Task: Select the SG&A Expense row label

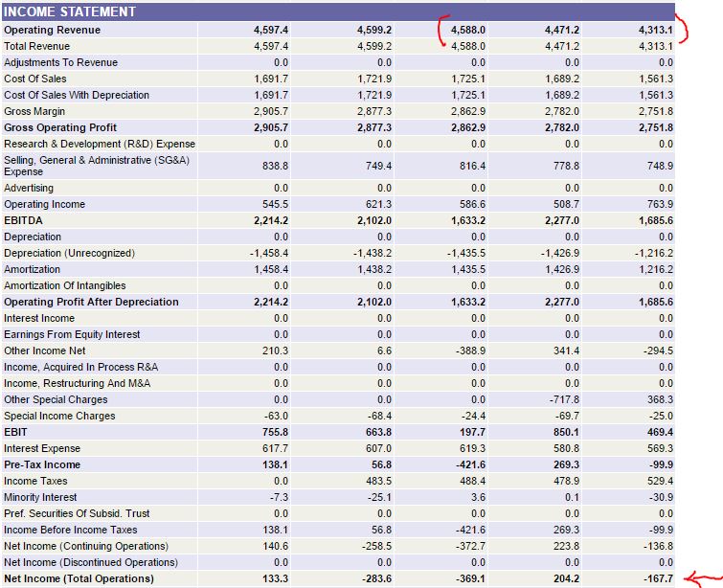Action: click(x=97, y=166)
